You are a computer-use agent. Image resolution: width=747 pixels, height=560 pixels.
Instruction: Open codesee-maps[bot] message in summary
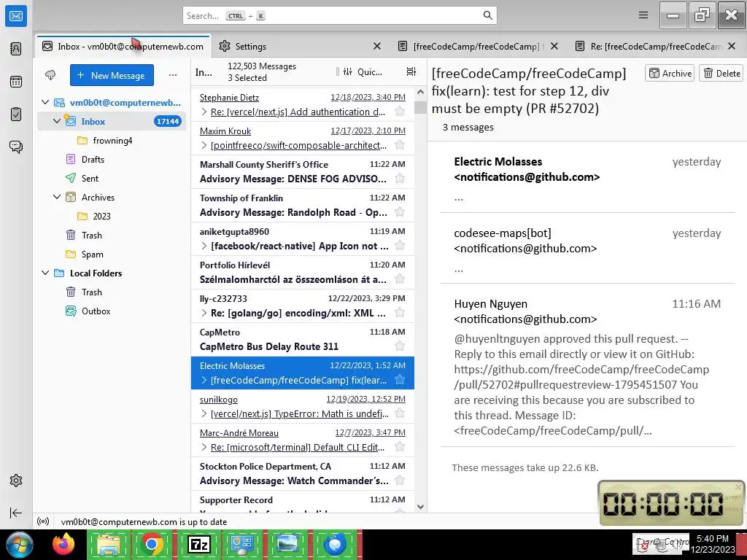tap(587, 248)
